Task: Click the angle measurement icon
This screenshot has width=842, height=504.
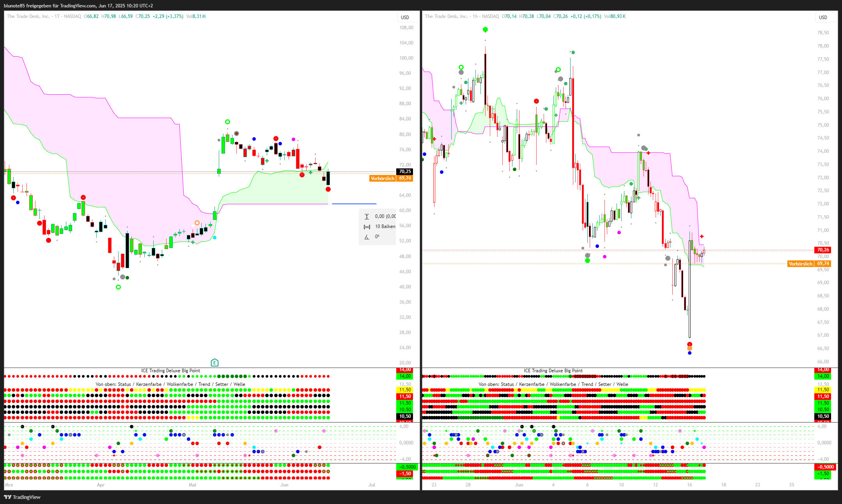Action: [367, 237]
